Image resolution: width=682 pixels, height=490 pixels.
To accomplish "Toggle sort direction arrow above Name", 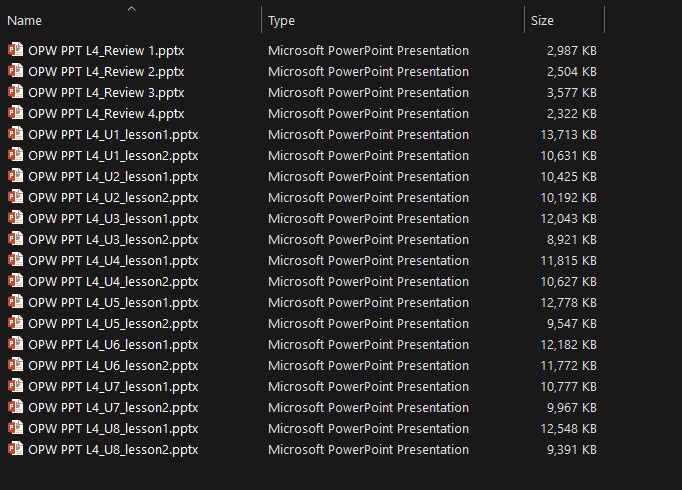I will coord(131,8).
